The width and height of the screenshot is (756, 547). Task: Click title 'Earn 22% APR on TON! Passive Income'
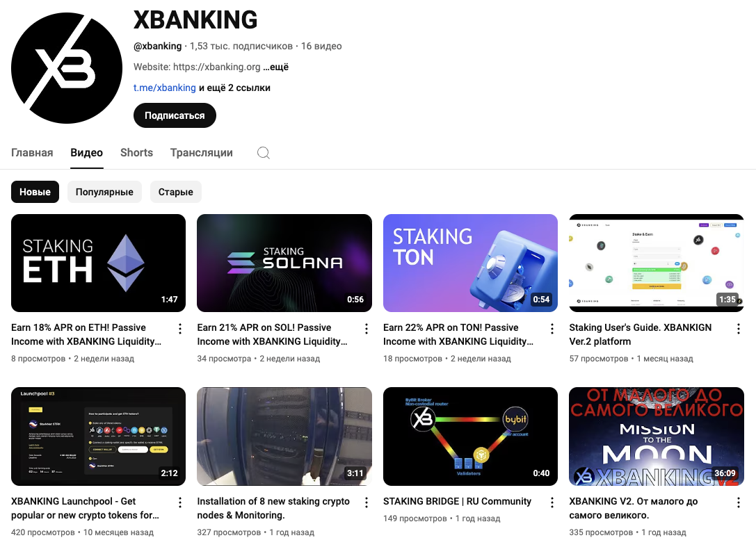(458, 334)
